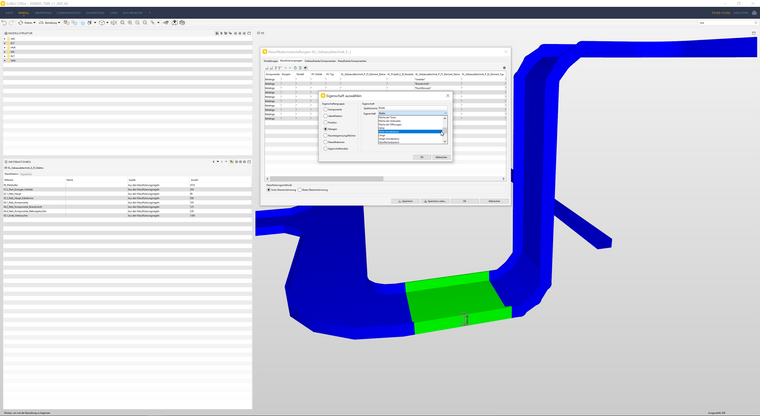The height and width of the screenshot is (416, 760).
Task: Click the Referenz column header
Action: pos(34,180)
